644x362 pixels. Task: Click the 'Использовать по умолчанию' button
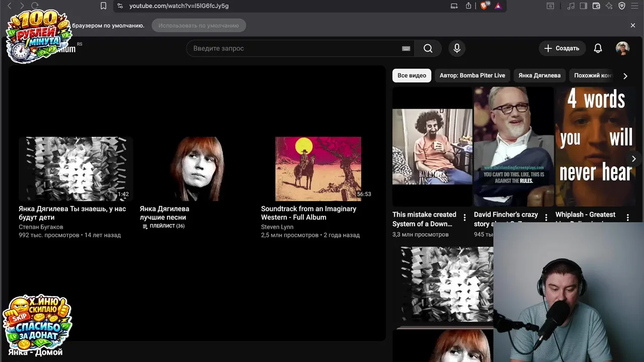(199, 25)
